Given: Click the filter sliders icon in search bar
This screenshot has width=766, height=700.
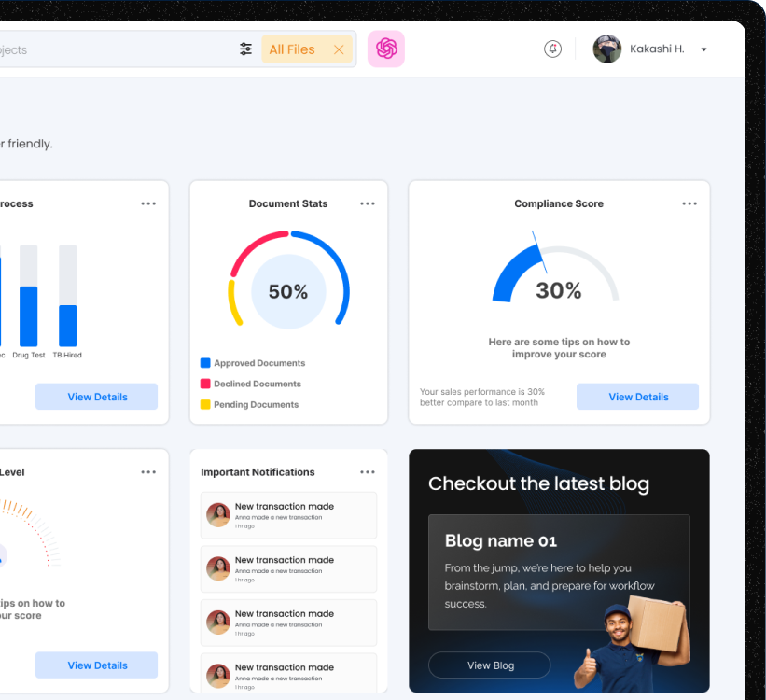Looking at the screenshot, I should (245, 49).
